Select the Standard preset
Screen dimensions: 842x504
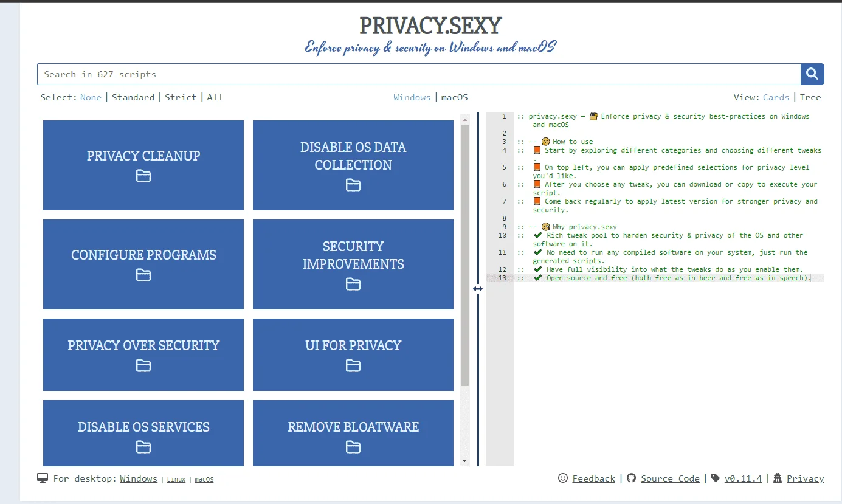pyautogui.click(x=133, y=97)
